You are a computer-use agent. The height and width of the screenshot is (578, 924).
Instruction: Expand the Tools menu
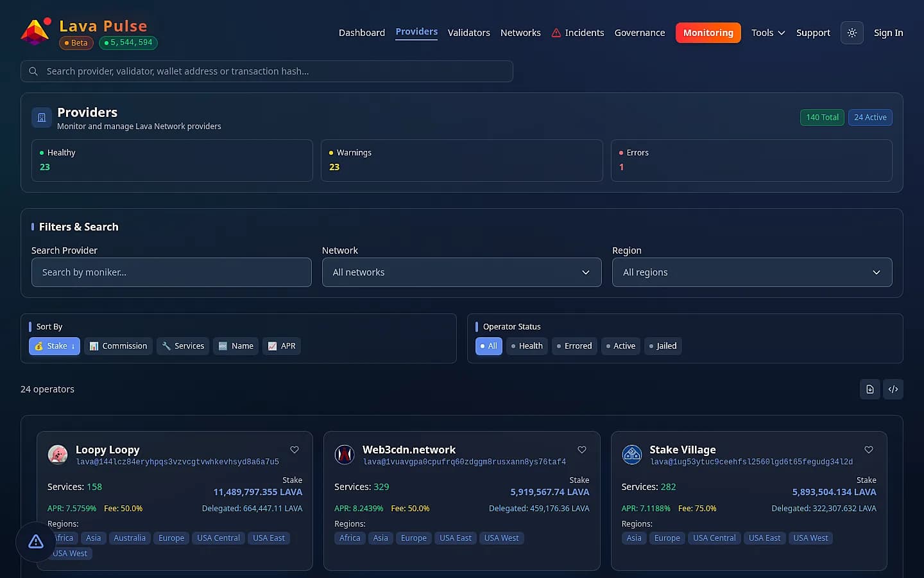(x=768, y=33)
